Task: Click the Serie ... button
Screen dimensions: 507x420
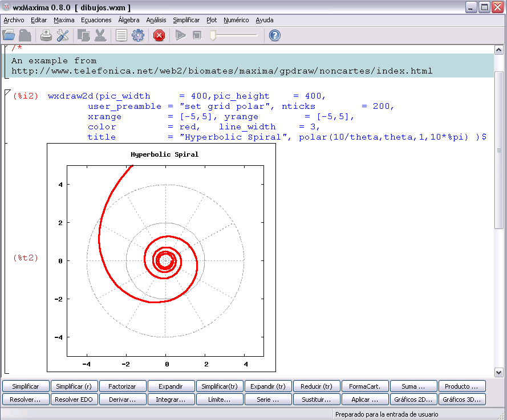Action: [x=268, y=399]
